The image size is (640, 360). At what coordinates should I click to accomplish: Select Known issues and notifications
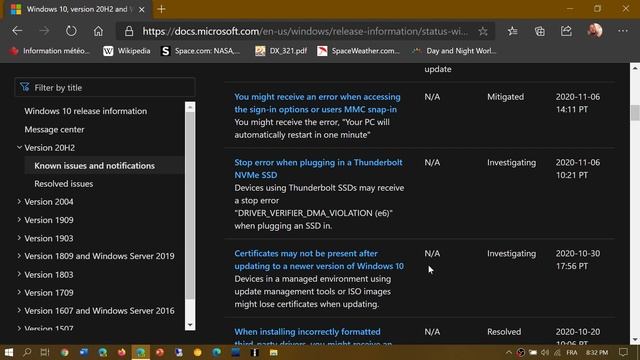pyautogui.click(x=94, y=166)
